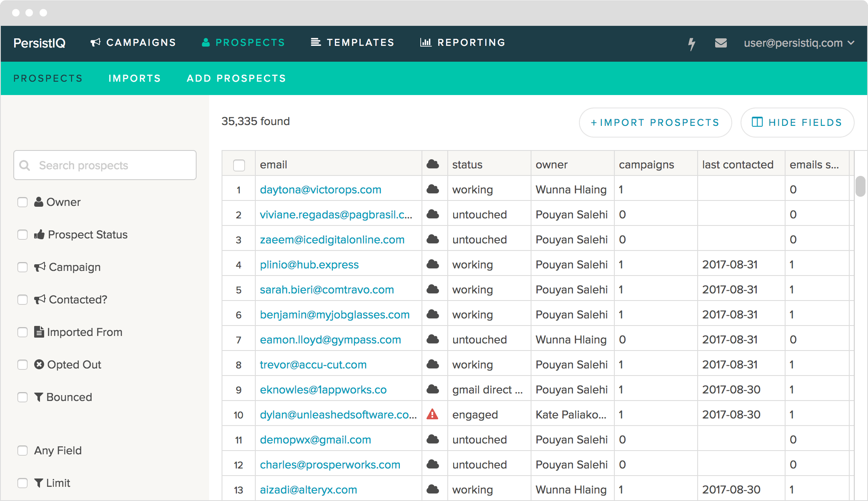Open prospect charles@prosperworks.com
This screenshot has height=501, width=868.
[330, 465]
